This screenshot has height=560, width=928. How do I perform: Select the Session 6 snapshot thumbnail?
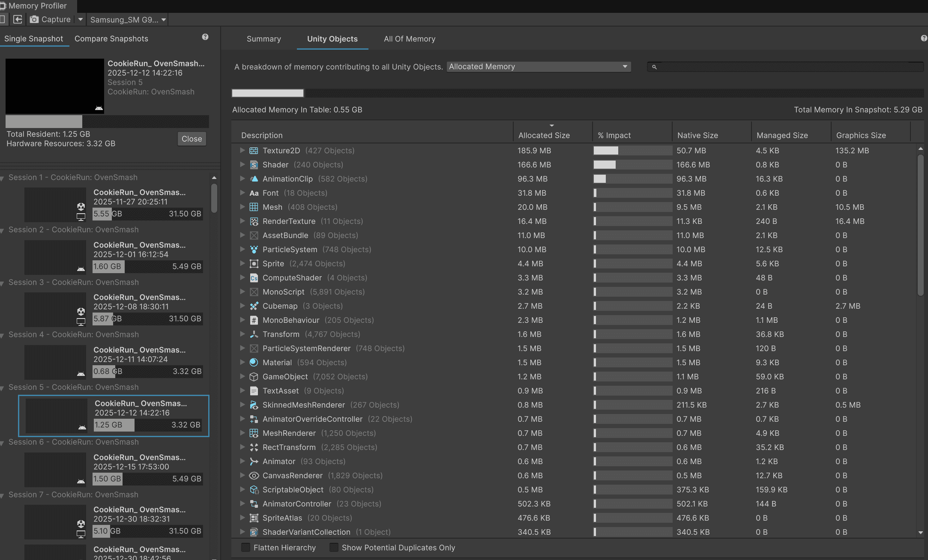(55, 470)
